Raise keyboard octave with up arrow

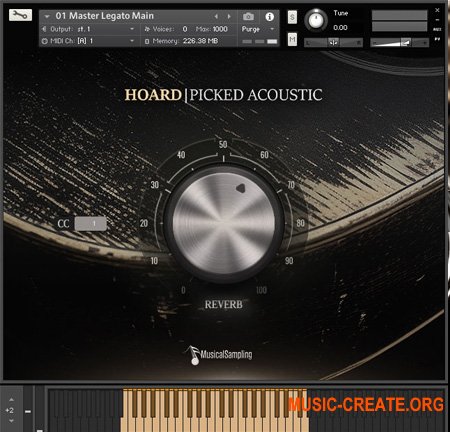[x=11, y=399]
